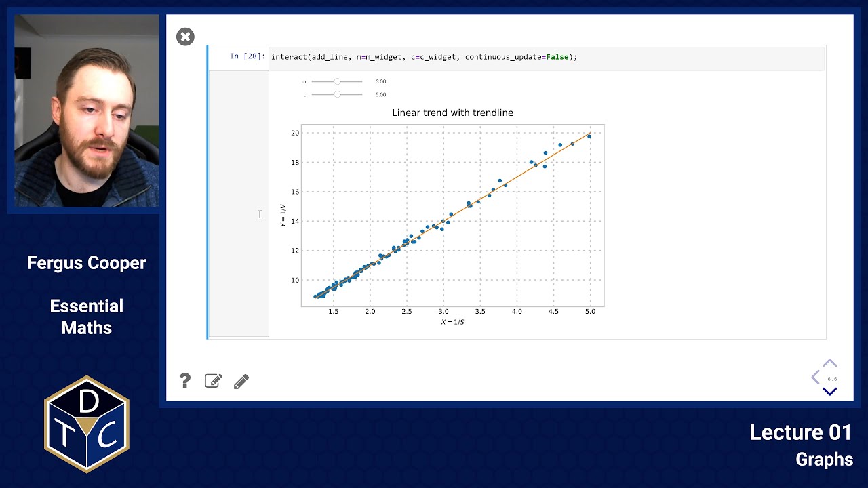The image size is (868, 488).
Task: Click into the interact code cell
Action: pos(547,57)
